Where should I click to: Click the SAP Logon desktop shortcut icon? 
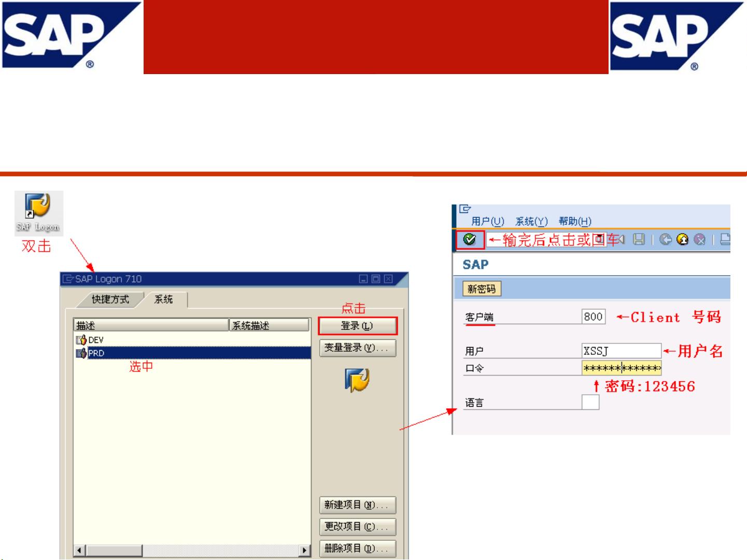point(38,212)
